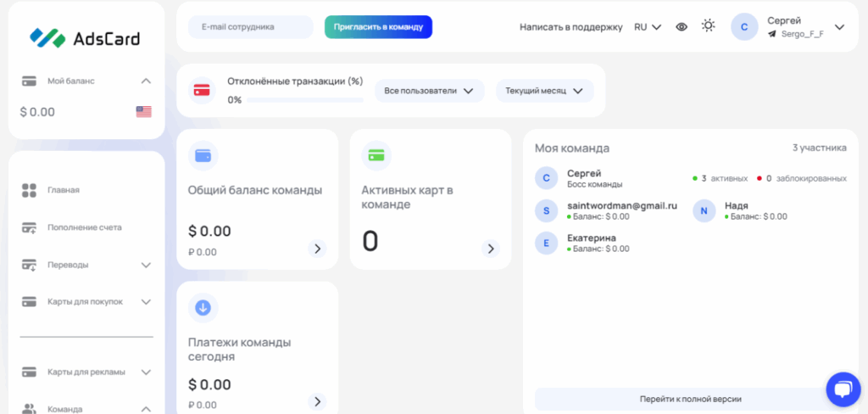Click the Главная grid icon
This screenshot has width=868, height=414.
pyautogui.click(x=29, y=190)
